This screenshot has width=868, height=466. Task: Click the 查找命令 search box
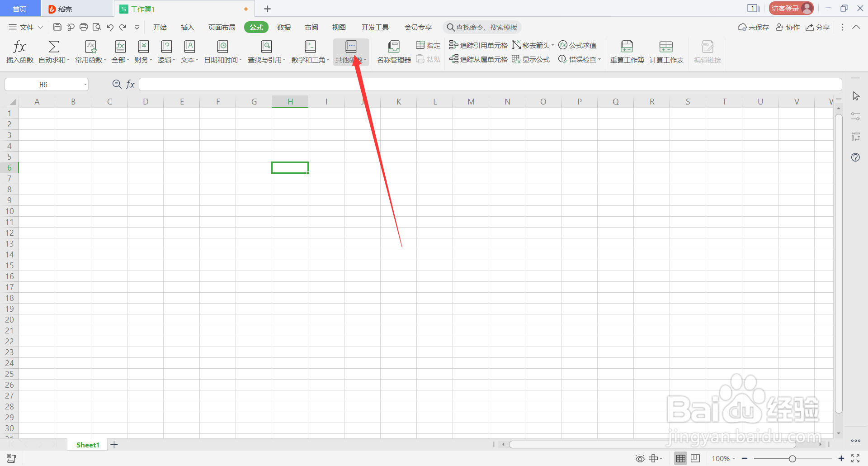[x=482, y=27]
